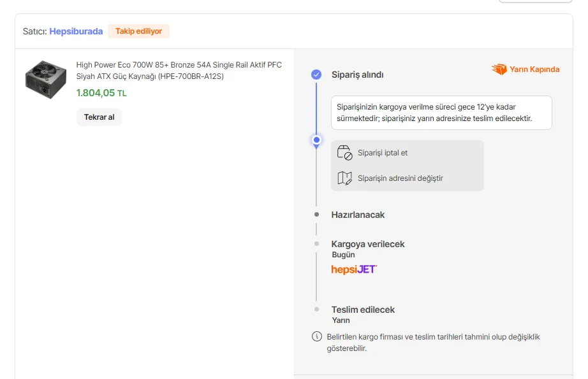Click the Sipariş alındı blue checkmark icon
This screenshot has height=379, width=588.
click(316, 75)
